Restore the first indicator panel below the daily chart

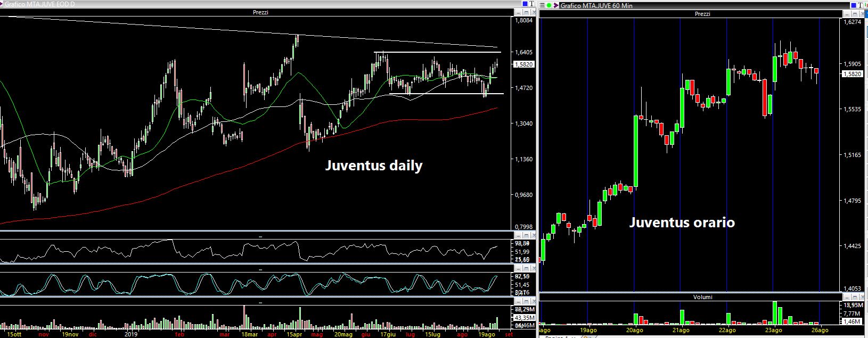[526, 236]
